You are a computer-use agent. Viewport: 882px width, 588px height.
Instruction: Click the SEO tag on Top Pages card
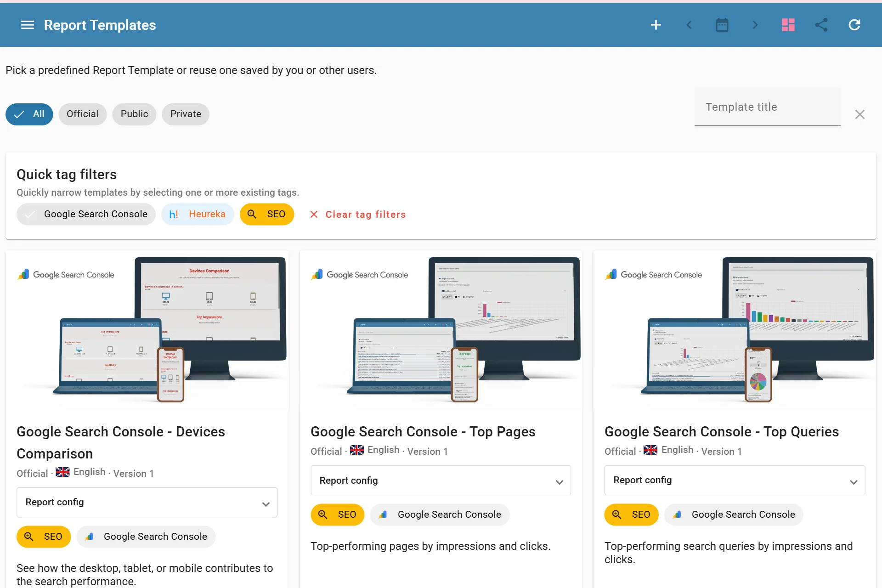[x=338, y=514]
